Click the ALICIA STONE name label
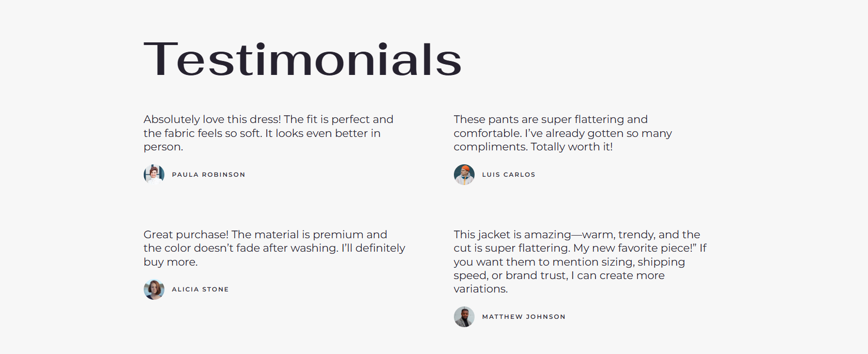This screenshot has width=868, height=354. (x=200, y=289)
